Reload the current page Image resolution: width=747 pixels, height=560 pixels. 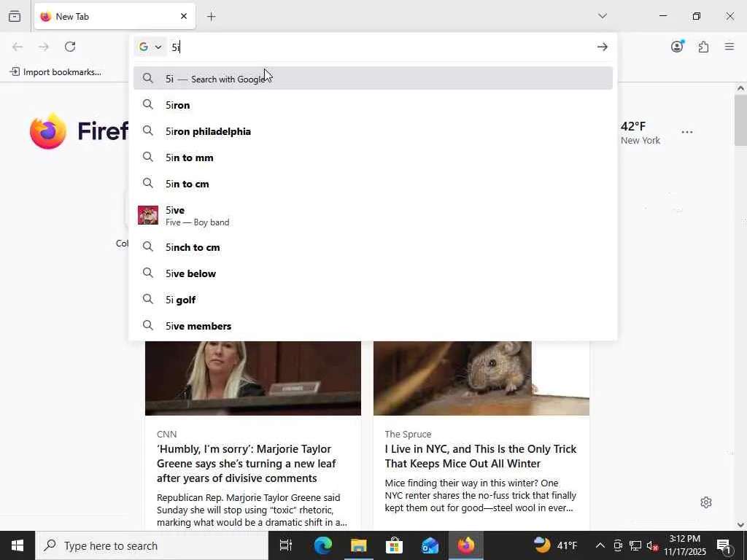click(70, 47)
